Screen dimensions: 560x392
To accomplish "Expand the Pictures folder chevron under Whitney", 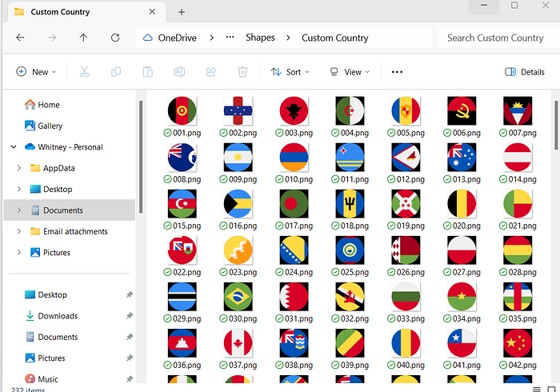I will pyautogui.click(x=19, y=253).
